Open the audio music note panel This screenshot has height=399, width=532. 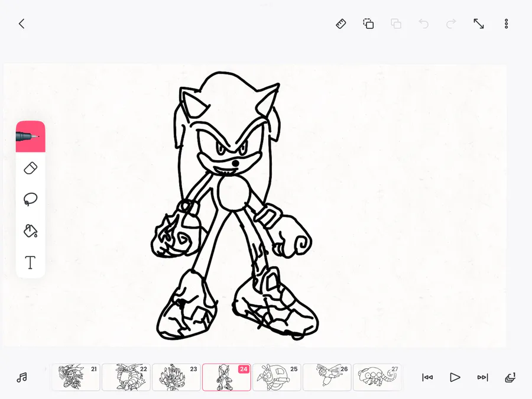point(22,378)
